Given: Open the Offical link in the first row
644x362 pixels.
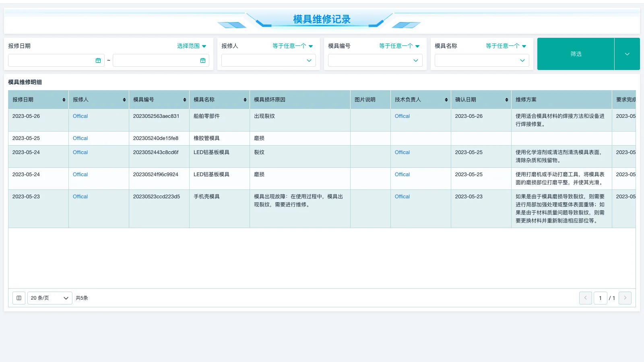Looking at the screenshot, I should [80, 116].
